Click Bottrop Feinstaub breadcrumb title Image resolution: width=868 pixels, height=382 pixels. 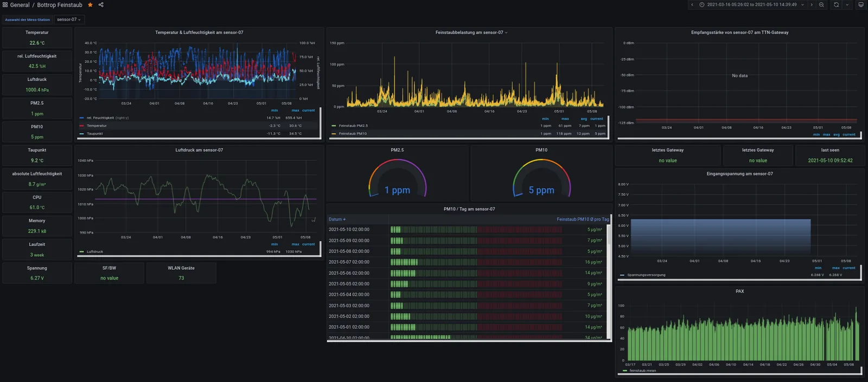60,5
